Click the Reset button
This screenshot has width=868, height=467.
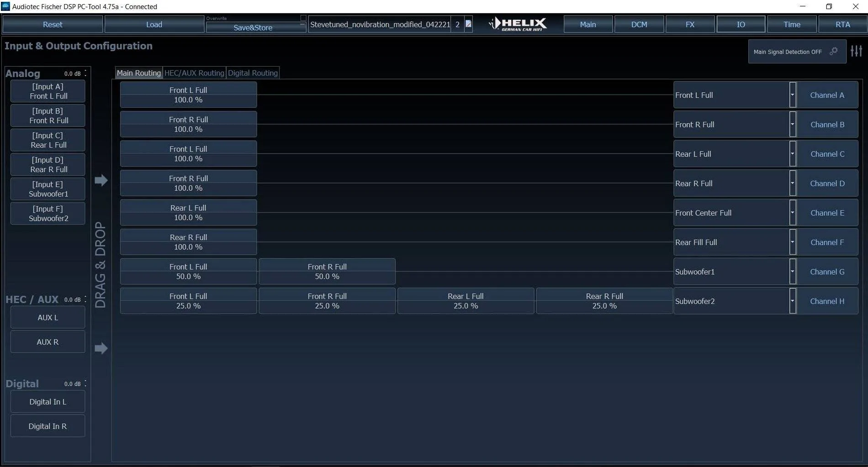tap(53, 24)
